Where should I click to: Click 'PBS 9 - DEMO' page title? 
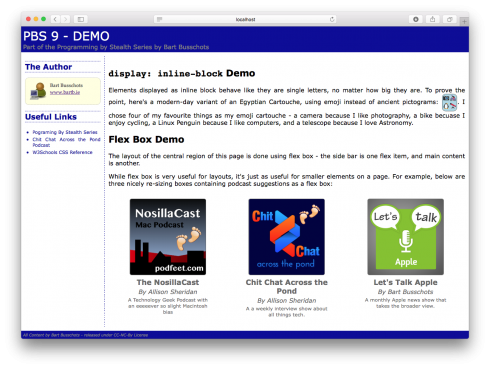(66, 36)
